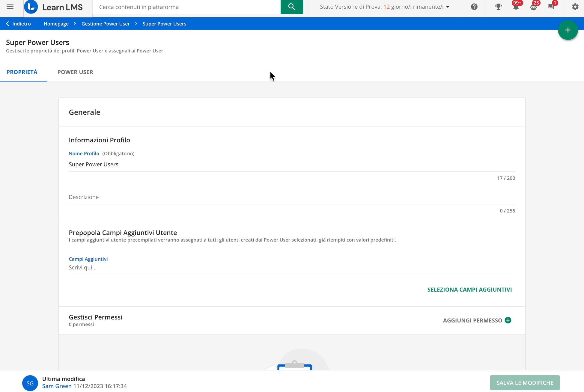
Task: Click the '0 / 255' character counter
Action: (507, 211)
